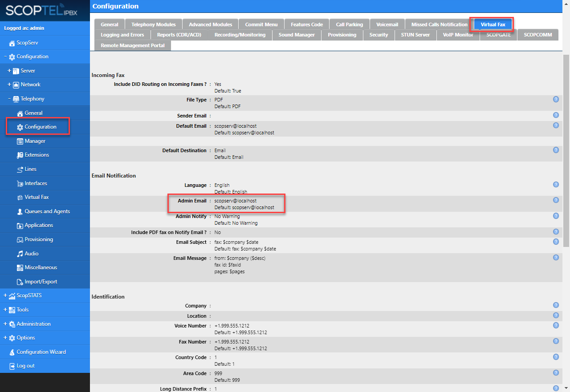Viewport: 570px width, 392px height.
Task: Open the Telephony Modules tab
Action: pyautogui.click(x=154, y=24)
